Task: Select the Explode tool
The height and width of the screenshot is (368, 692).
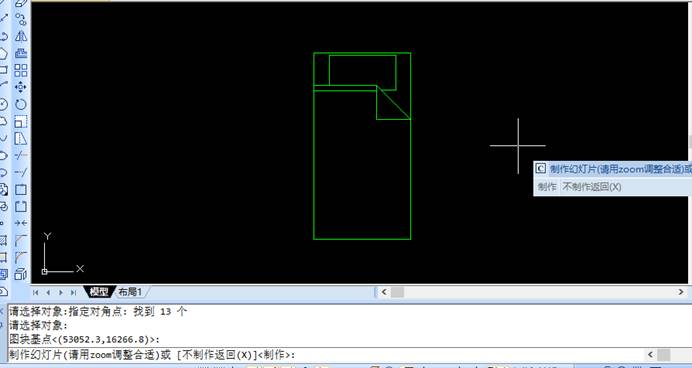Action: pos(21,274)
